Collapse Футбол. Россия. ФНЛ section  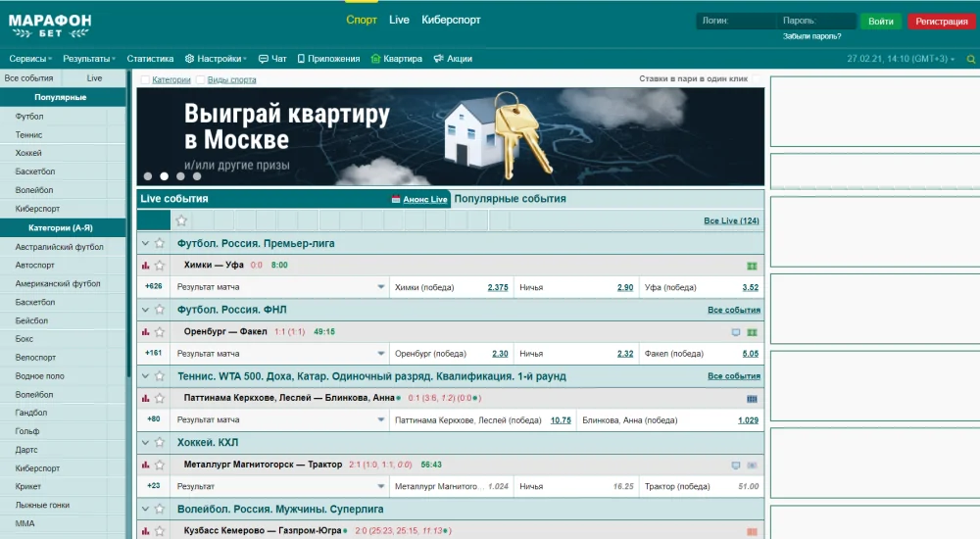[145, 310]
